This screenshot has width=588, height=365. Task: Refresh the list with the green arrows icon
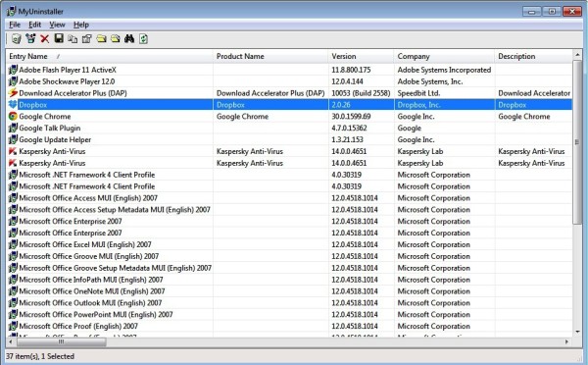(x=143, y=38)
